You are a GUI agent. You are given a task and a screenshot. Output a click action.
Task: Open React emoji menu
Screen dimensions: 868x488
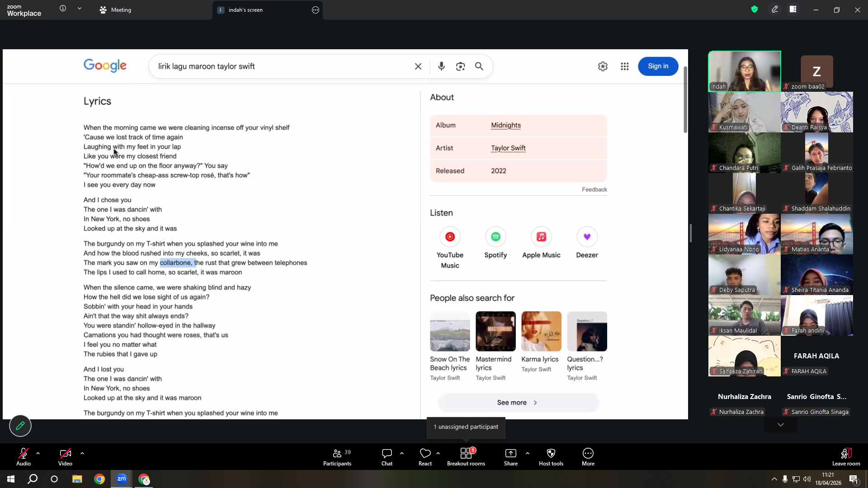[425, 457]
